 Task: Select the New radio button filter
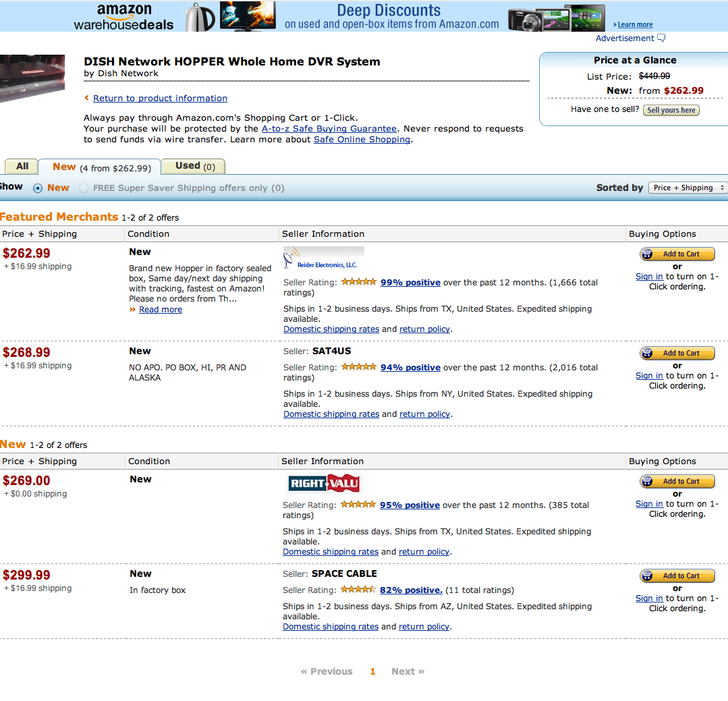point(38,188)
